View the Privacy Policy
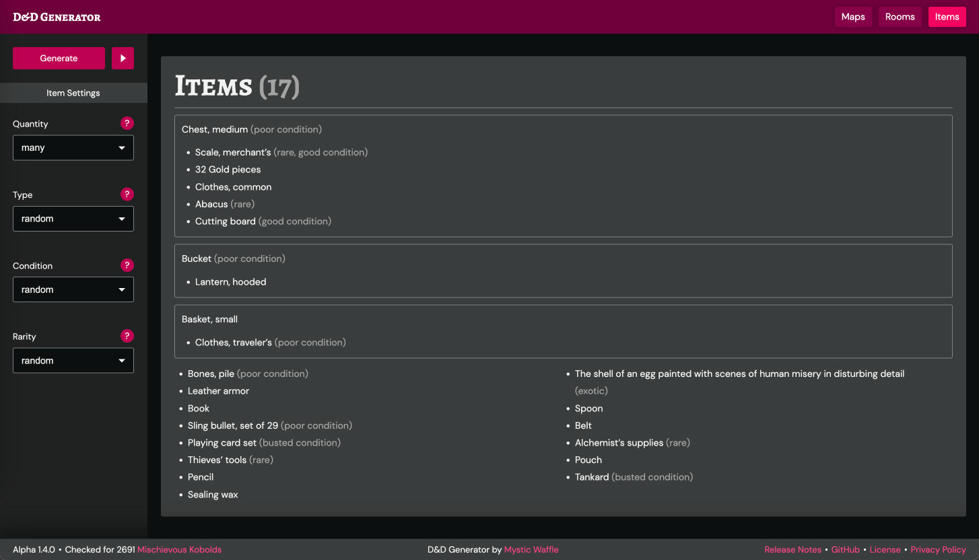979x560 pixels. (938, 549)
